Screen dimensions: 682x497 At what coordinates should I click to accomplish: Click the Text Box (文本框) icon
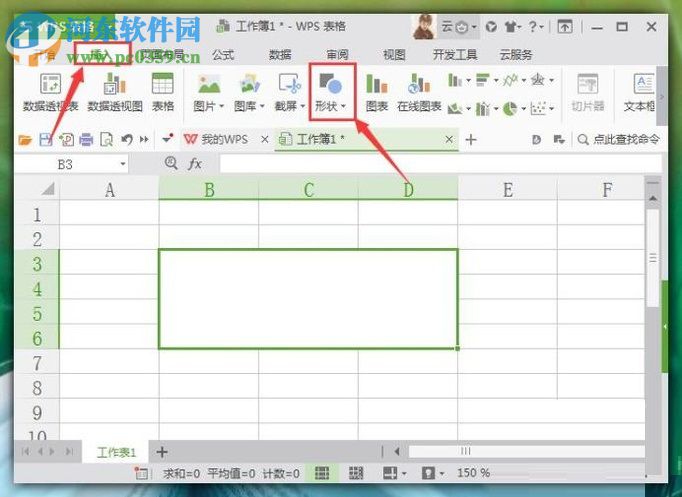point(644,84)
